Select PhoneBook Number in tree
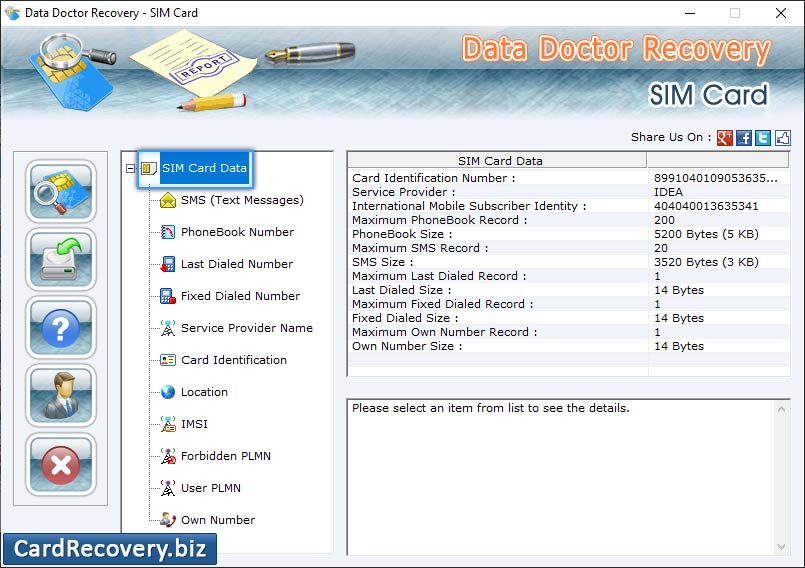 [x=237, y=232]
